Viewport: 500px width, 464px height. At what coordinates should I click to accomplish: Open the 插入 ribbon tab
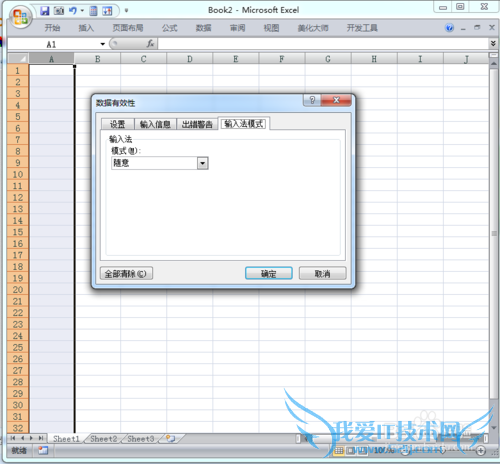(x=86, y=28)
